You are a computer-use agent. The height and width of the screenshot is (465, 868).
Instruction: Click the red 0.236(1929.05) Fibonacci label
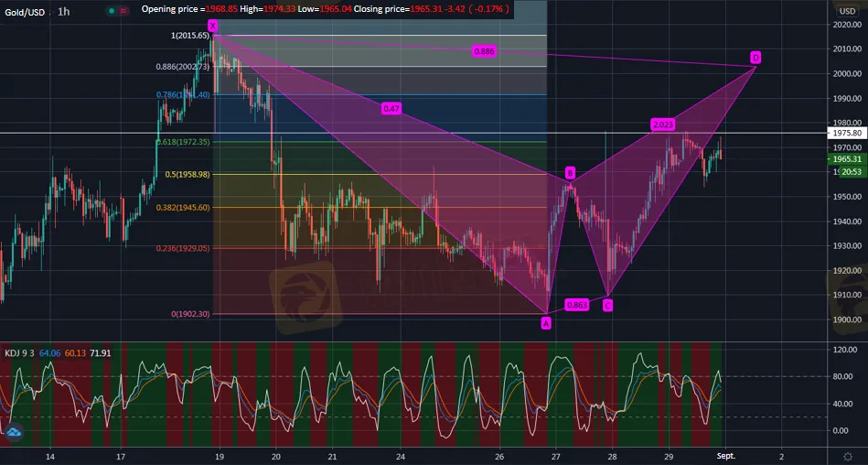click(x=183, y=248)
